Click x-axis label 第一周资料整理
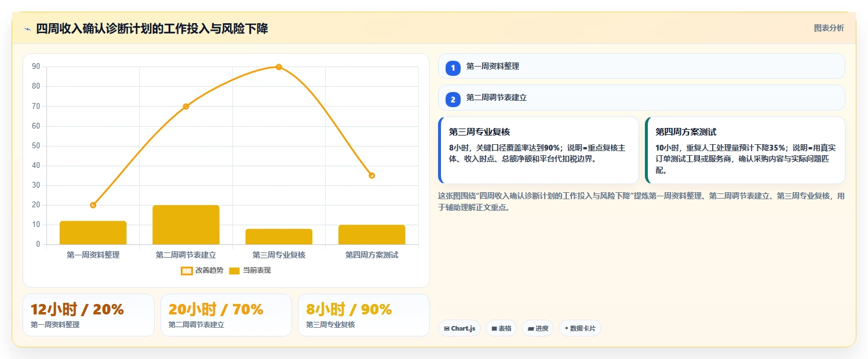 93,255
